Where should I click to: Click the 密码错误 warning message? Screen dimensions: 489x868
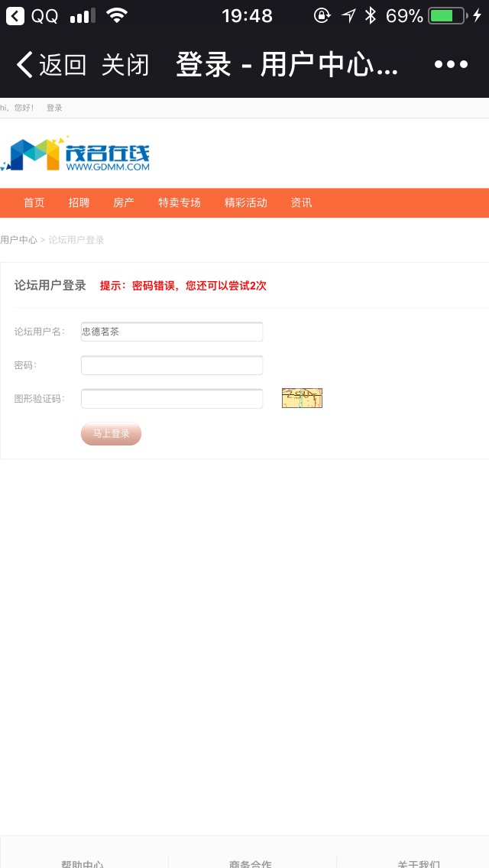[x=183, y=286]
